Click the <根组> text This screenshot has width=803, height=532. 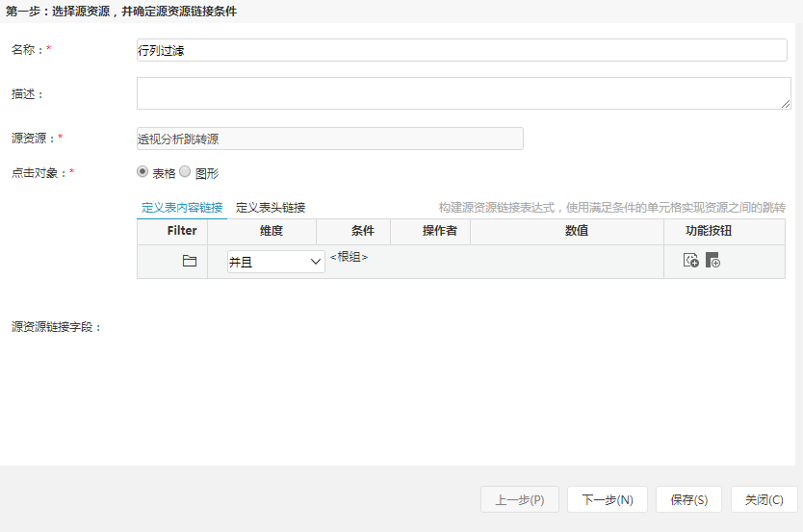pyautogui.click(x=349, y=257)
